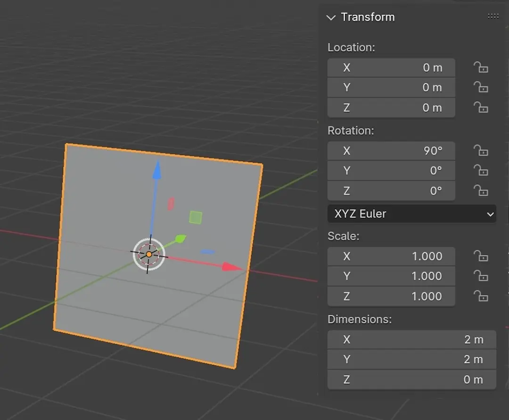
Task: Click the red X-axis gizmo arrow
Action: coord(231,267)
